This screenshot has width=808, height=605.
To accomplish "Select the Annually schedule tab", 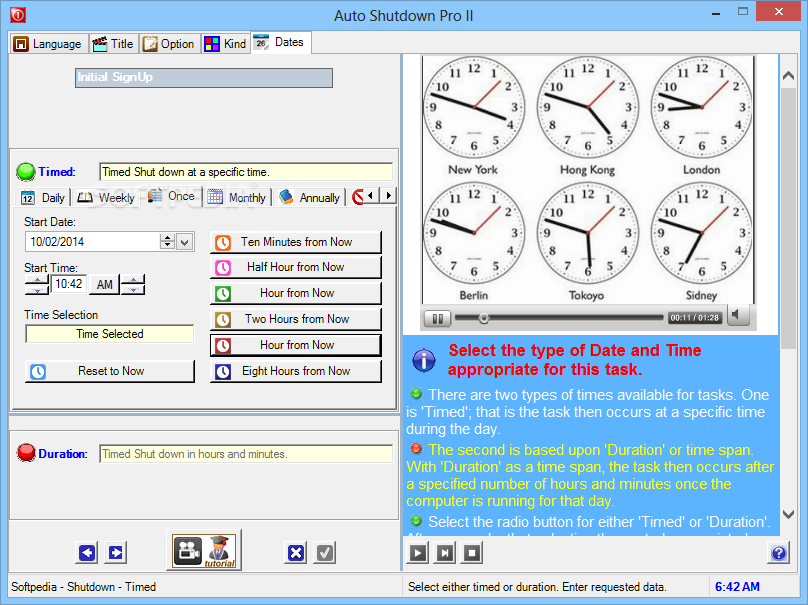I will (x=309, y=198).
